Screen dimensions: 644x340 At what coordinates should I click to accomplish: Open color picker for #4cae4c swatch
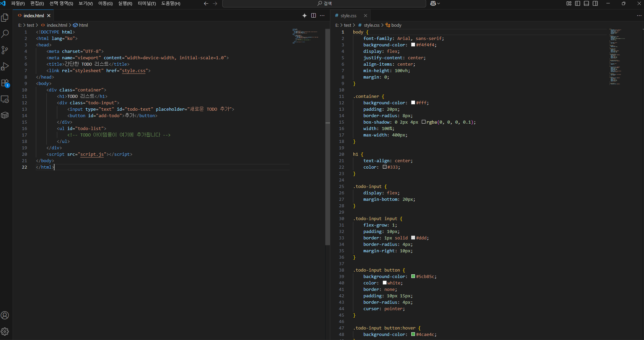[413, 334]
